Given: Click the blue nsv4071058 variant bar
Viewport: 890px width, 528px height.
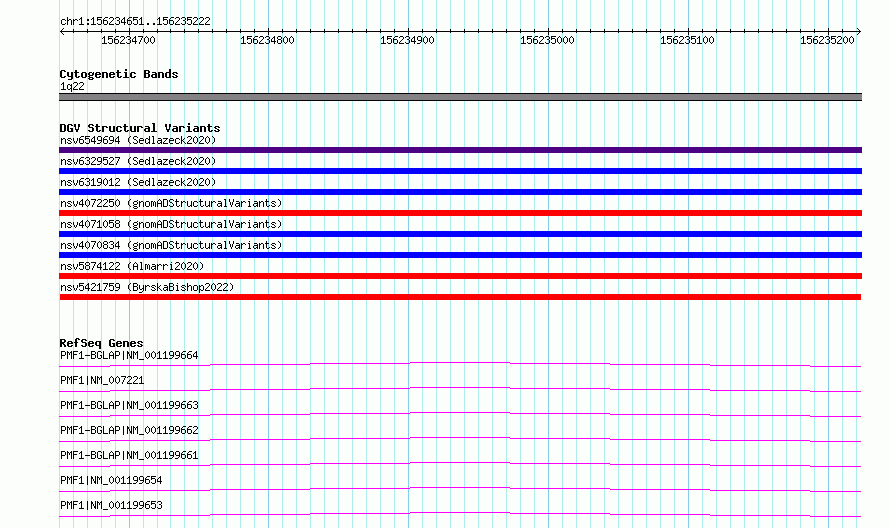Looking at the screenshot, I should pyautogui.click(x=460, y=234).
